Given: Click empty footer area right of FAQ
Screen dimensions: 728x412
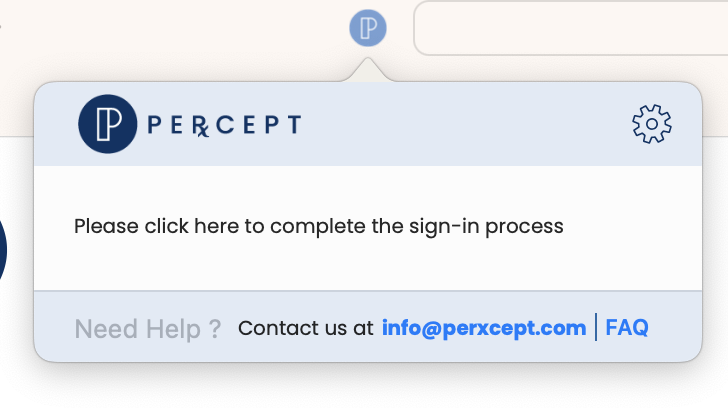Looking at the screenshot, I should [x=675, y=327].
